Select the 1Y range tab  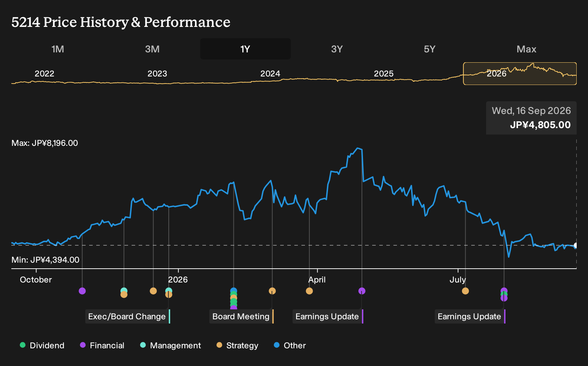245,49
